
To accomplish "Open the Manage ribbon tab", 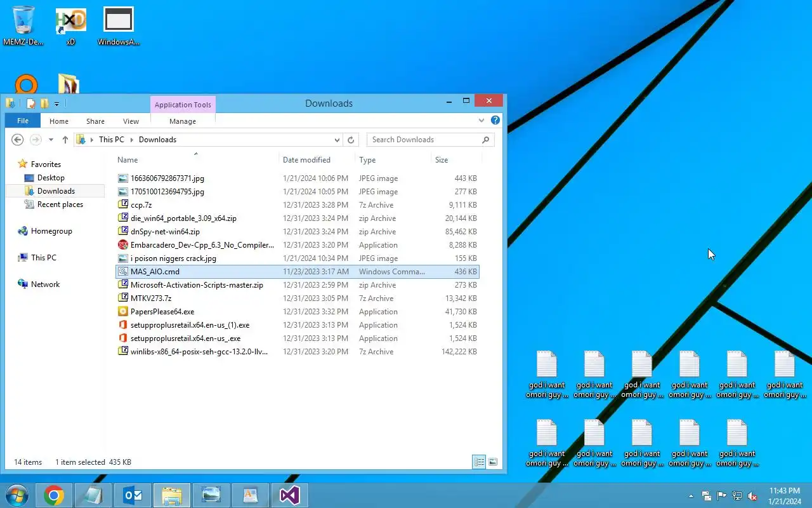I will point(183,121).
